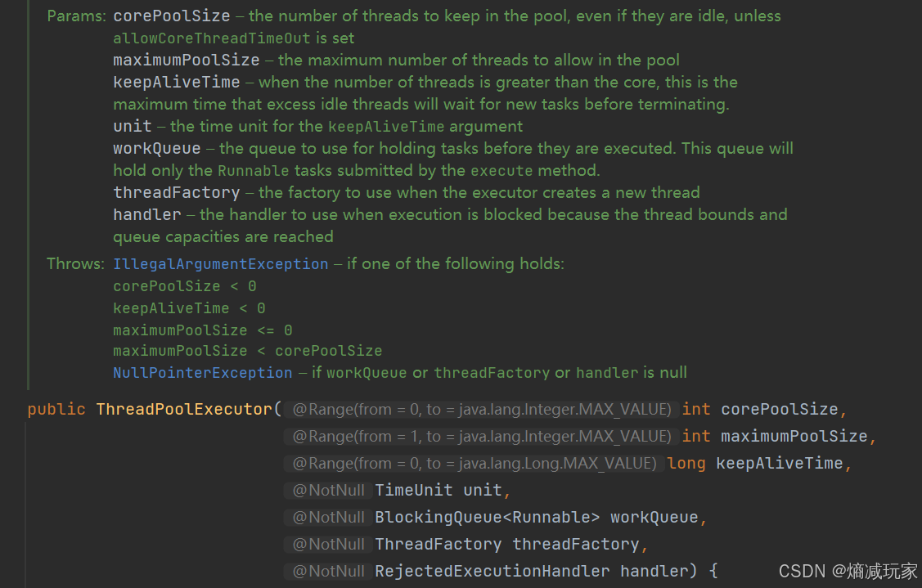
Task: Click the keepAliveTime parameter in signature
Action: (779, 464)
